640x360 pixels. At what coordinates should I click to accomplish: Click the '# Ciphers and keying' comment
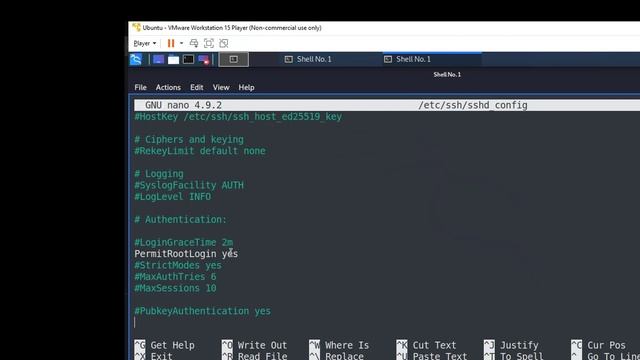(189, 140)
